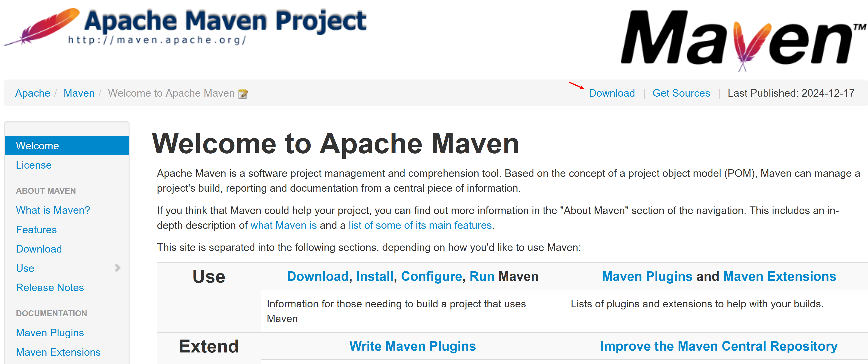Open Get Sources link

click(x=681, y=93)
